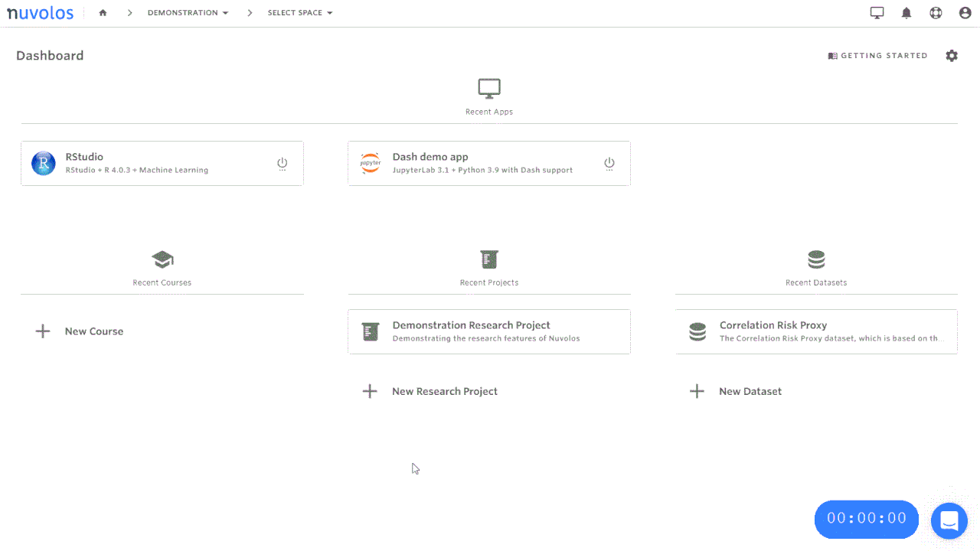This screenshot has height=551, width=980.
Task: Create a New Course
Action: point(80,331)
